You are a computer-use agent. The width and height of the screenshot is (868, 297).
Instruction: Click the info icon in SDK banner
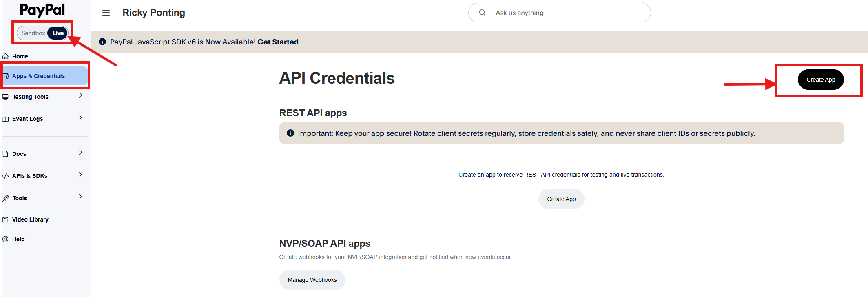click(102, 42)
